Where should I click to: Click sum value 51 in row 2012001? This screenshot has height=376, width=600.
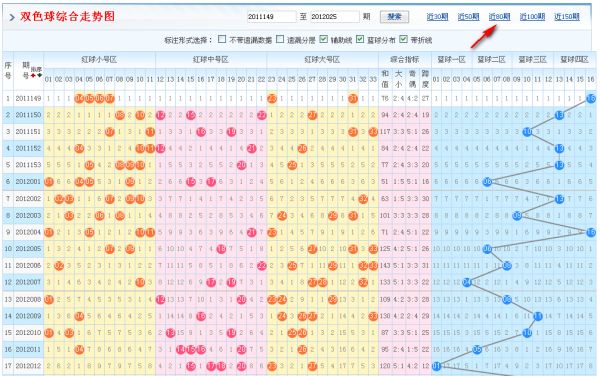tap(385, 182)
